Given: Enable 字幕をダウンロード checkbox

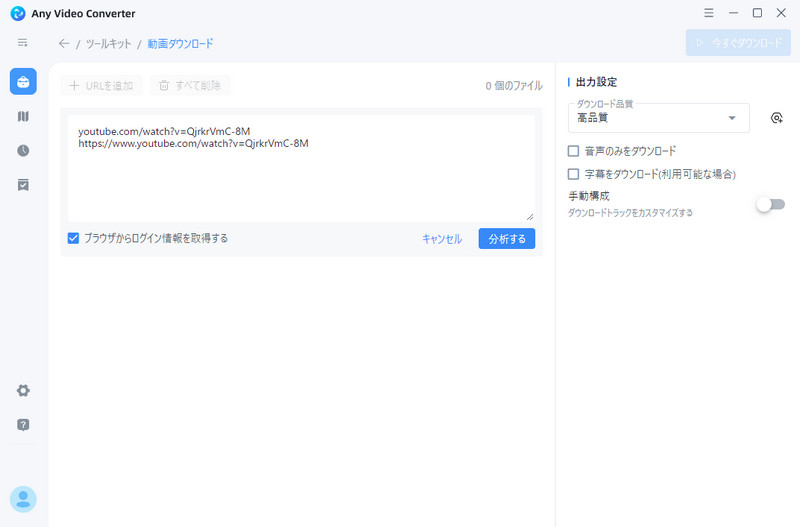Looking at the screenshot, I should [x=573, y=174].
